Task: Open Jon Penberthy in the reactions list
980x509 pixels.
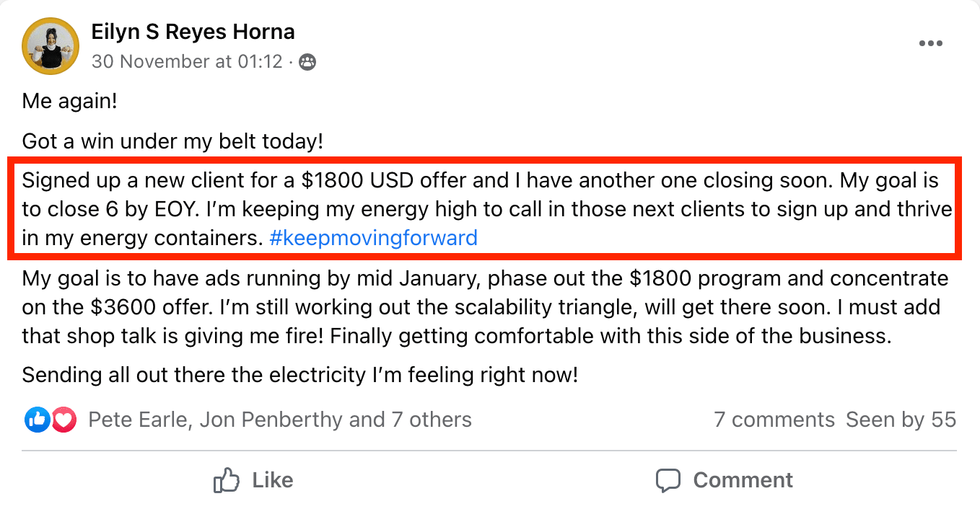Action: pyautogui.click(x=271, y=420)
